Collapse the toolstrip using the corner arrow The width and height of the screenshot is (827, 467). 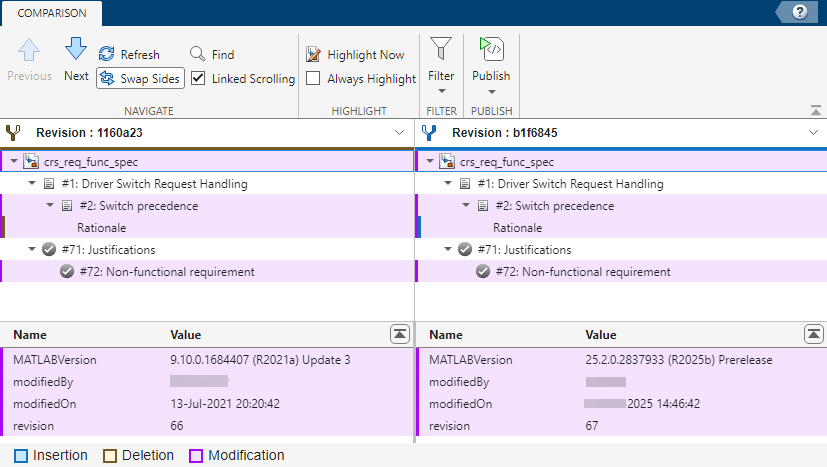pyautogui.click(x=816, y=110)
